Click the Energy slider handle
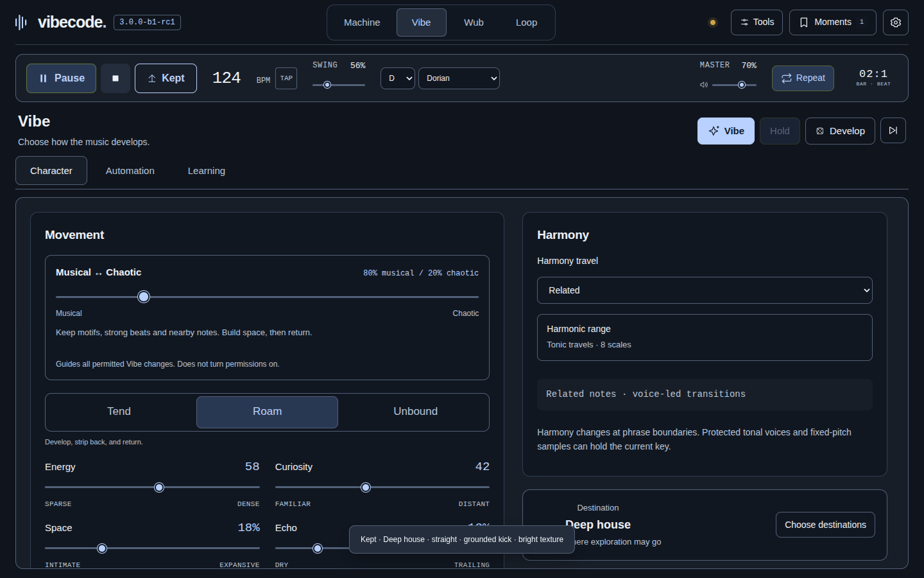The height and width of the screenshot is (578, 924). click(x=159, y=487)
